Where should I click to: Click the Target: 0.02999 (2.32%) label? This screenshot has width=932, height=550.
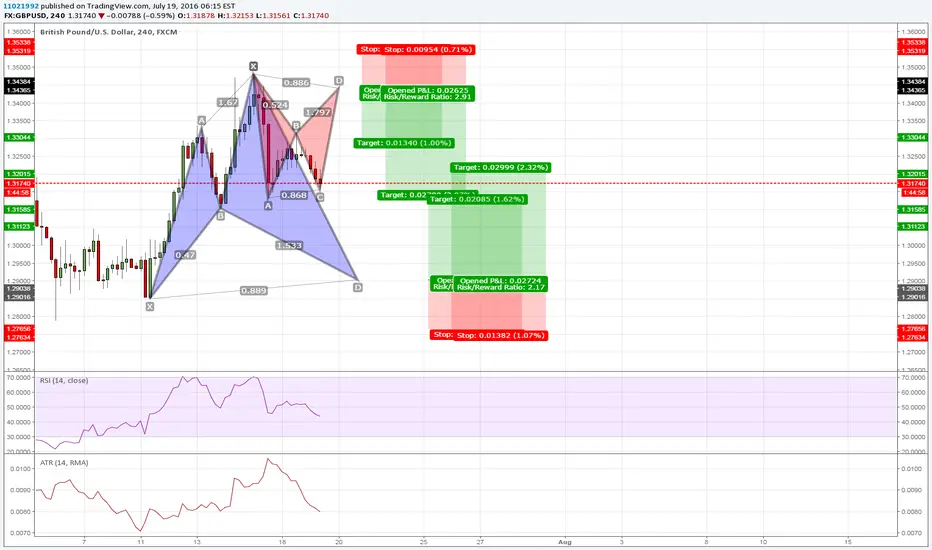[500, 168]
